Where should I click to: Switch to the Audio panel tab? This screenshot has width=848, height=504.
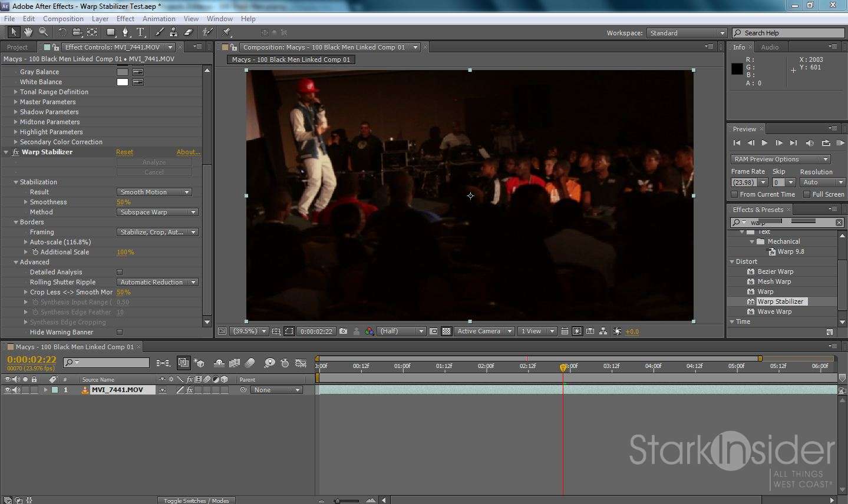[770, 47]
